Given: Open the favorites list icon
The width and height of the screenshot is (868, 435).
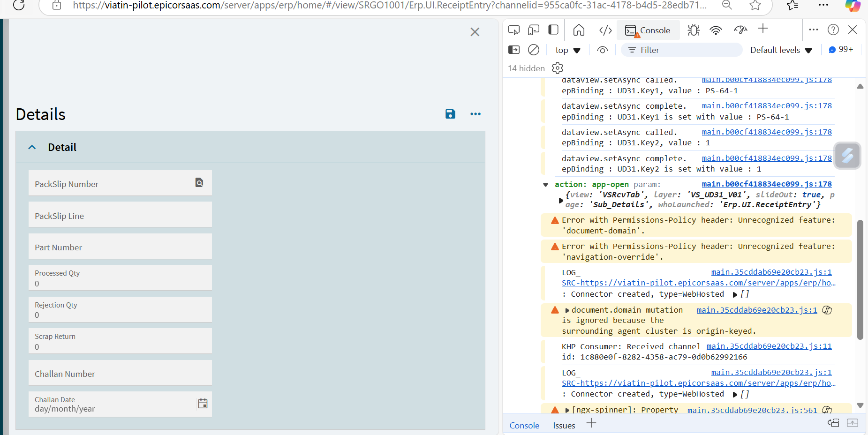Looking at the screenshot, I should tap(793, 5).
